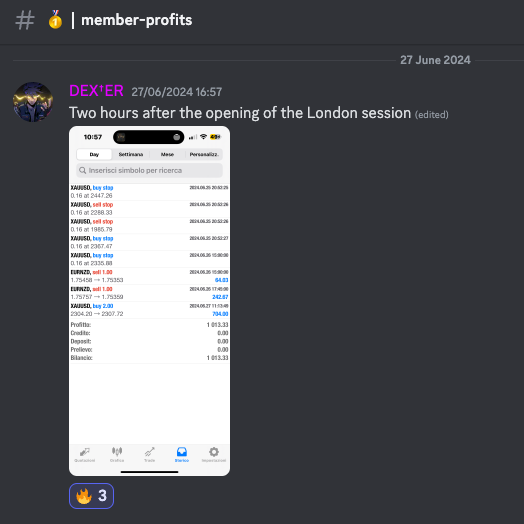Open the attached trading screenshot image
524x524 pixels.
click(149, 301)
